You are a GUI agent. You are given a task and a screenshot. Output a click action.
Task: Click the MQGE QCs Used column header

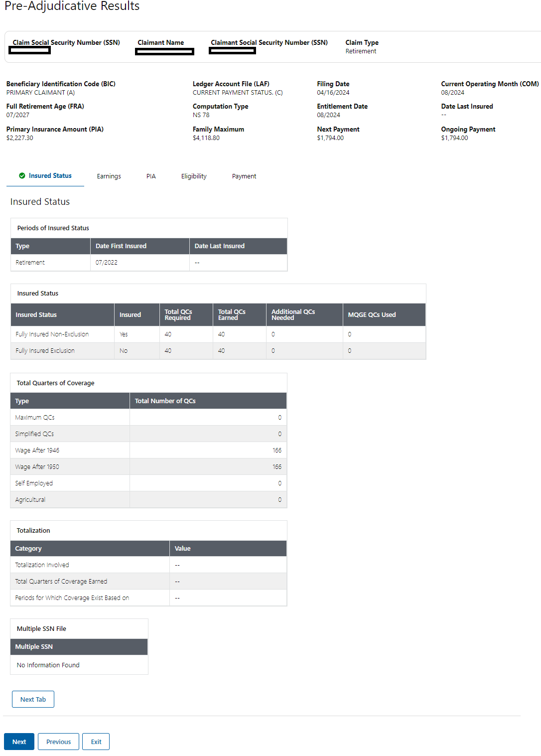tap(372, 314)
